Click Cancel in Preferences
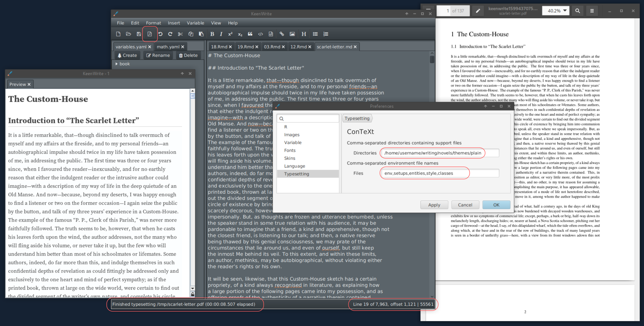This screenshot has width=644, height=326. coord(465,205)
